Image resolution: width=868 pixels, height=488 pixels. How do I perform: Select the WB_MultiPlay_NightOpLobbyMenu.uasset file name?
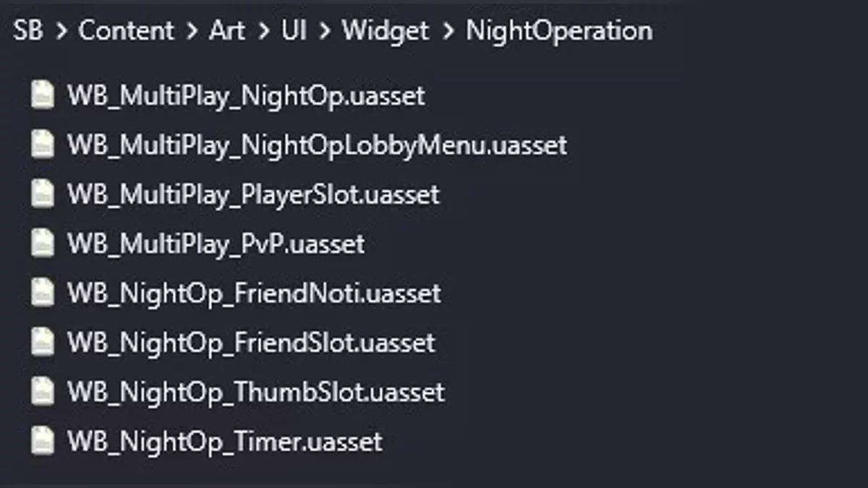pos(317,145)
